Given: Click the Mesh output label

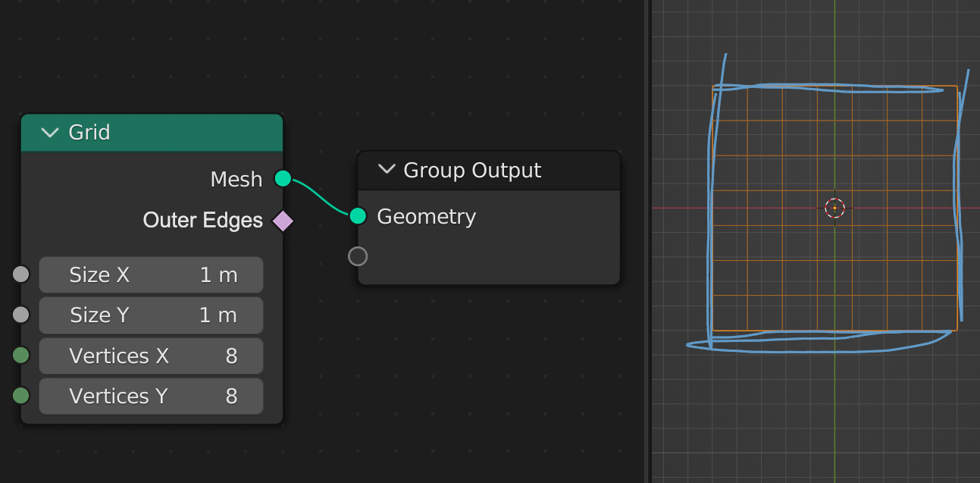Looking at the screenshot, I should click(x=236, y=180).
